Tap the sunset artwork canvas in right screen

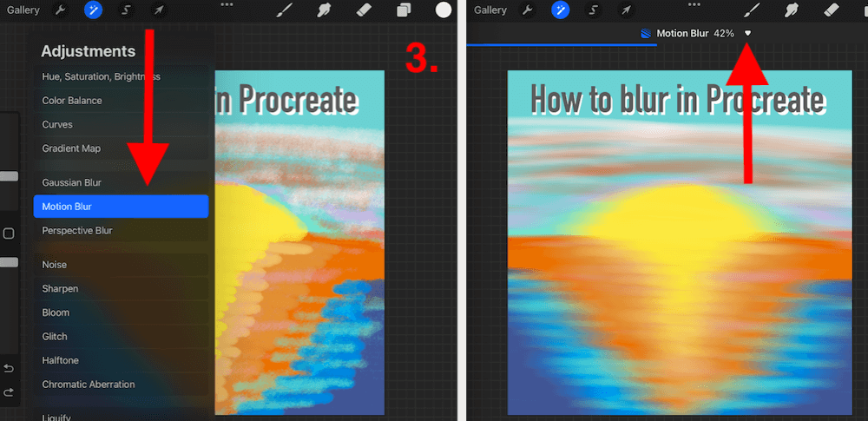tap(680, 243)
